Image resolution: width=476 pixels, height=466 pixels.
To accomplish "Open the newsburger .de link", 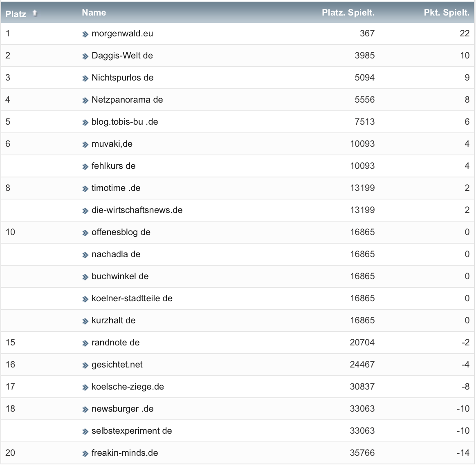I will (x=123, y=409).
